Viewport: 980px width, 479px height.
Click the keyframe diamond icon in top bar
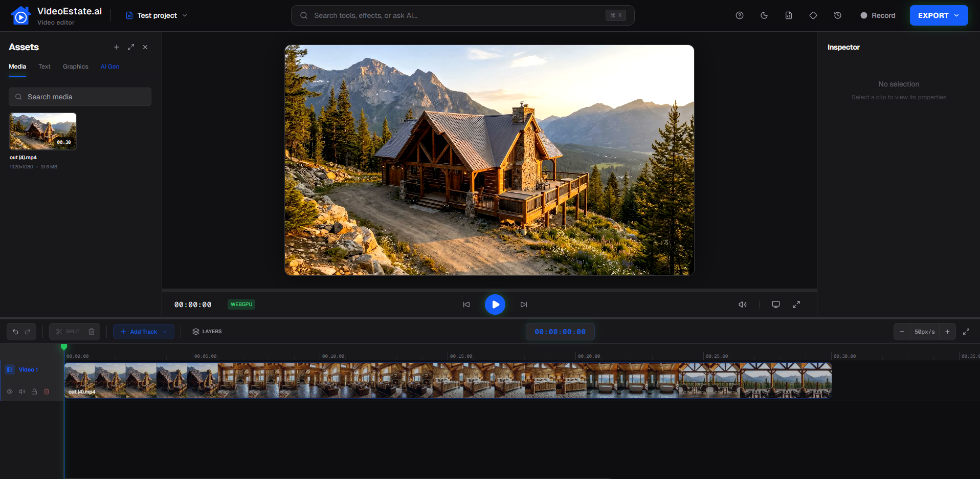[813, 15]
